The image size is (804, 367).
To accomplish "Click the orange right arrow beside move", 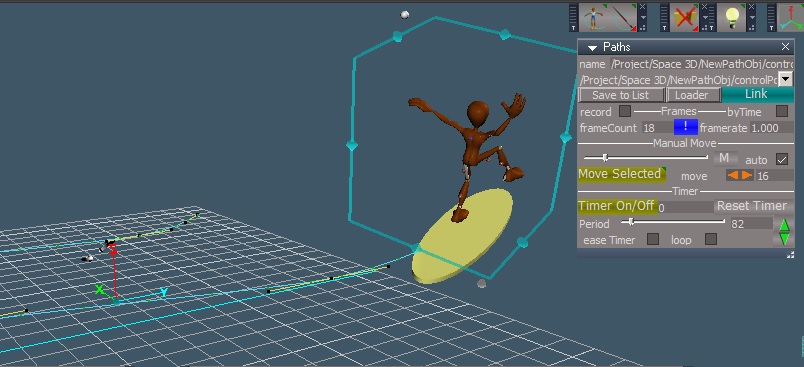I will click(x=747, y=176).
